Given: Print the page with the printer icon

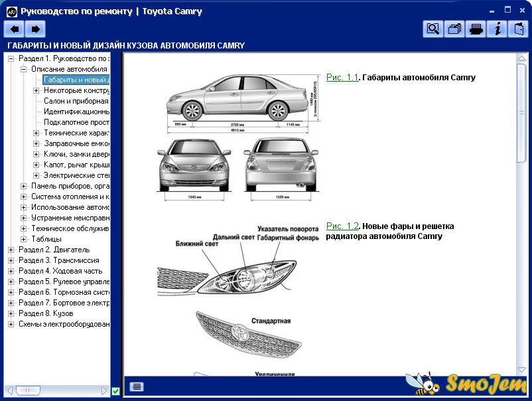Looking at the screenshot, I should 476,29.
